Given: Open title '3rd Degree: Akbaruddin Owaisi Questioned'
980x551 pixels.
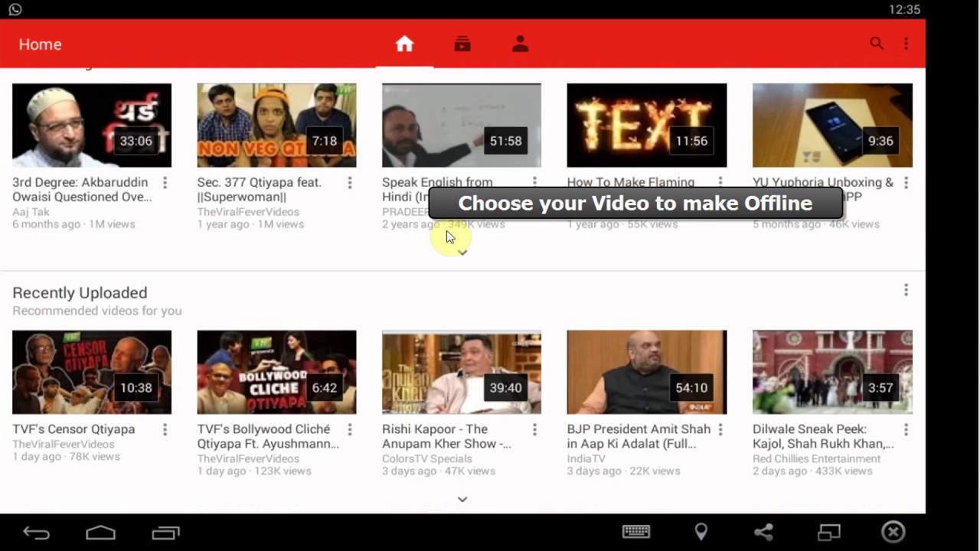Looking at the screenshot, I should click(x=82, y=190).
